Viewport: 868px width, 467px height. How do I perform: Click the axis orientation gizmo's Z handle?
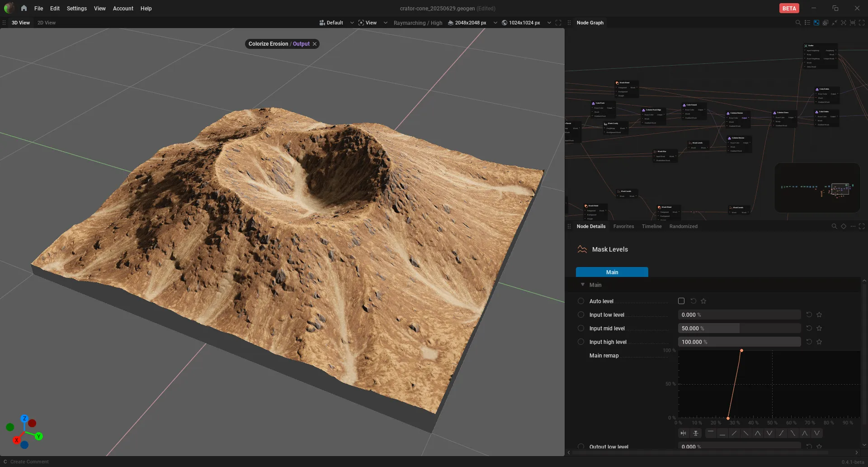(24, 419)
